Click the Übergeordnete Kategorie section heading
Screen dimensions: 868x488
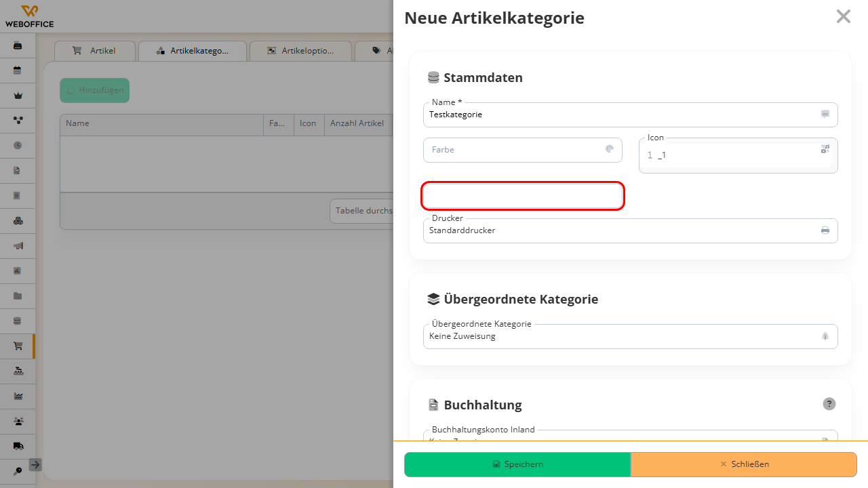521,299
